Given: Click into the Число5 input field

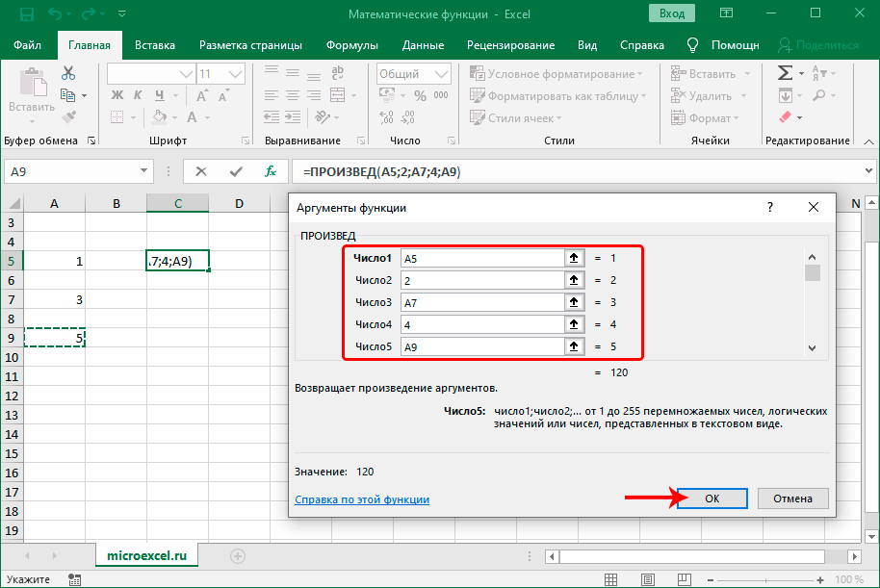Looking at the screenshot, I should coord(481,346).
